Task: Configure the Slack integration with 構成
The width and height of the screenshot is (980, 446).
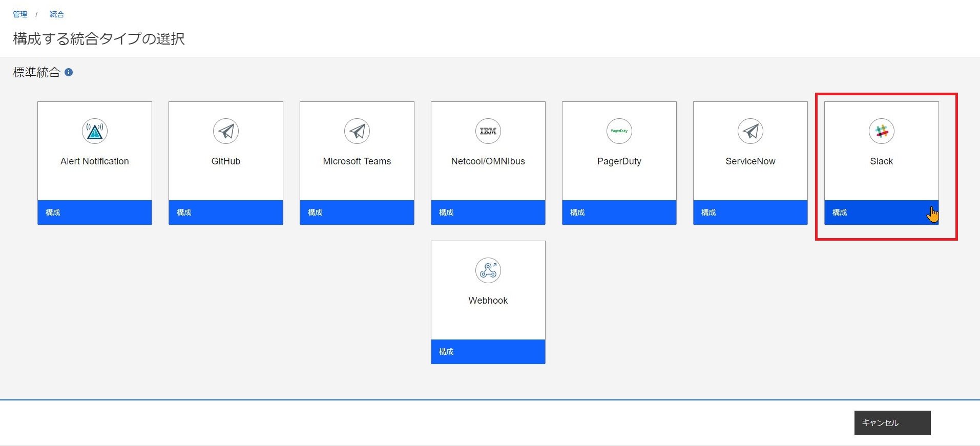Action: [882, 212]
